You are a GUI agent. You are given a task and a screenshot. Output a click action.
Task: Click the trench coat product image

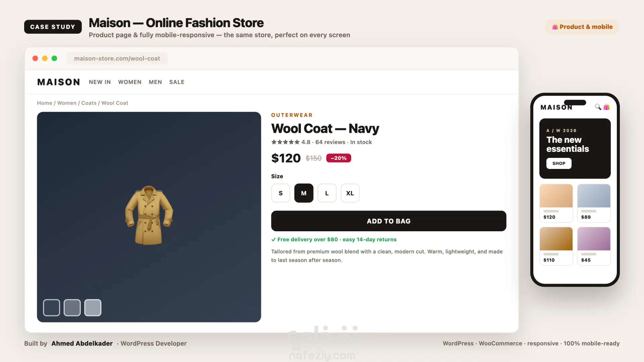point(149,215)
